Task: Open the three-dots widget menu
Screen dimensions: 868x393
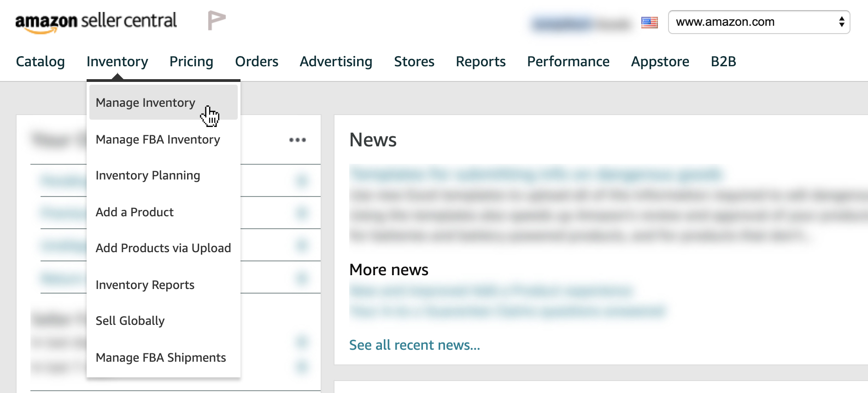Action: tap(297, 140)
